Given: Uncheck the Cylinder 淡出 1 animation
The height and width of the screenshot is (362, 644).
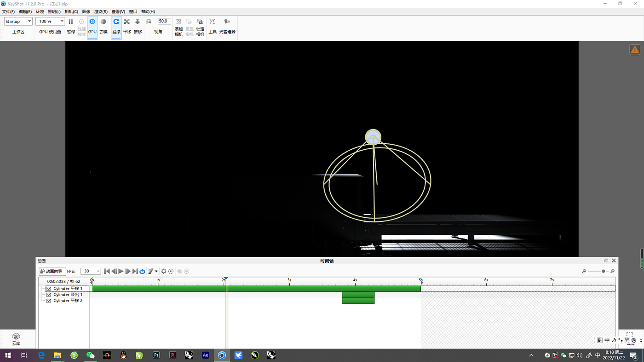Looking at the screenshot, I should pyautogui.click(x=49, y=294).
